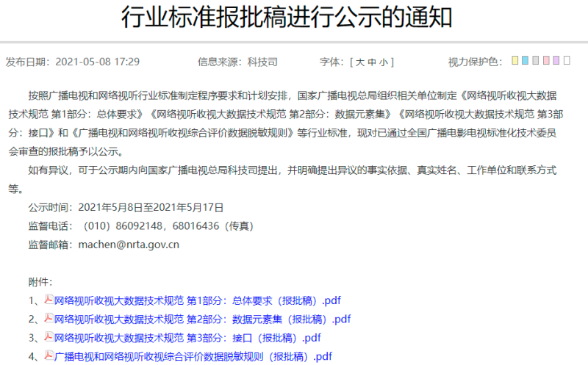Click PDF icon beside attachment 3

[49, 336]
